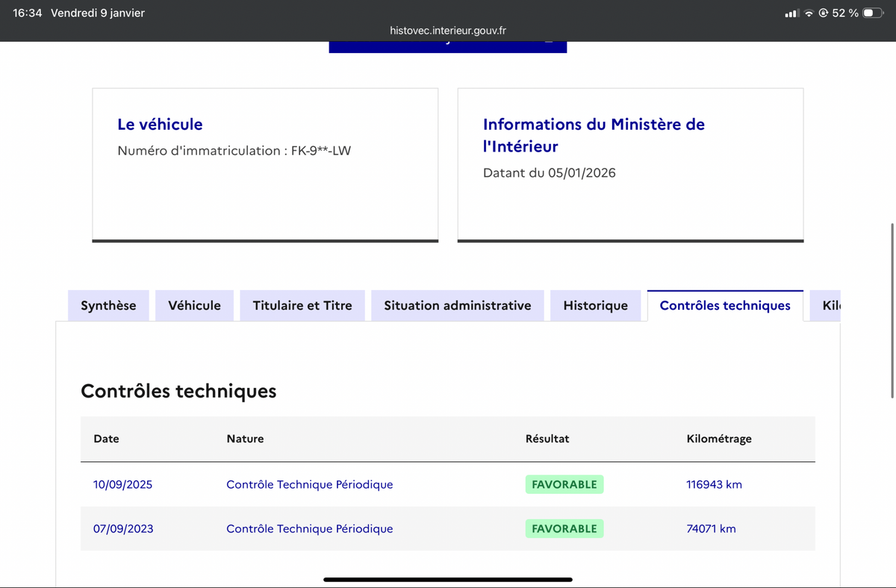
Task: Tap the histovec.interieur.gouv.fr address bar
Action: [448, 31]
